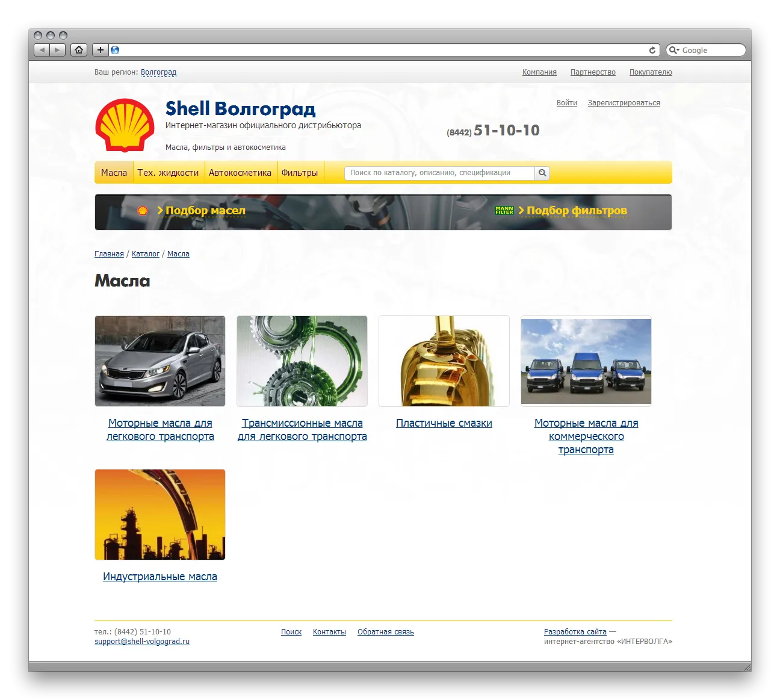
Task: Click the Shell Волгоград site title
Action: coord(240,109)
